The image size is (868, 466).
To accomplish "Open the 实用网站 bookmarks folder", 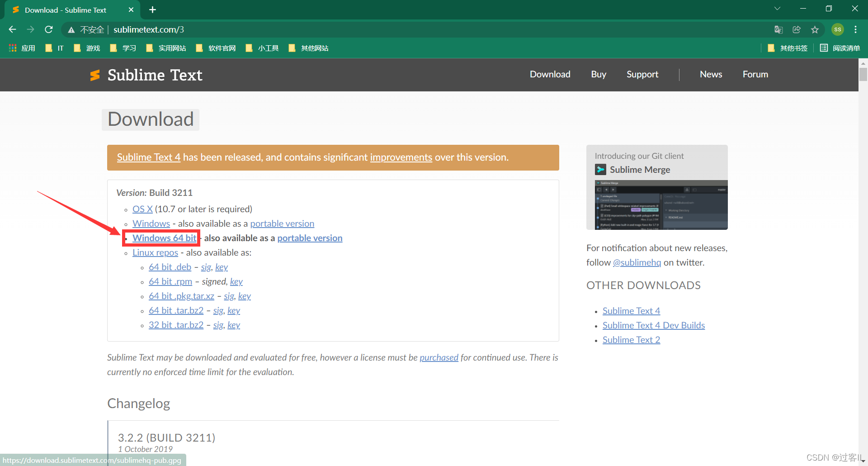I will pos(166,48).
